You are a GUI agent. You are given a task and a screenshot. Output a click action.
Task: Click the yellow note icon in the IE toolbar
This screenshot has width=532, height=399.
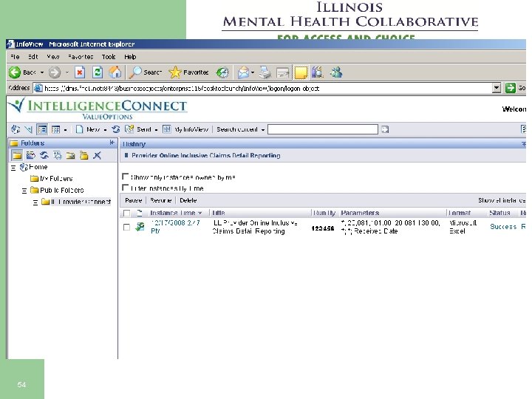(301, 72)
